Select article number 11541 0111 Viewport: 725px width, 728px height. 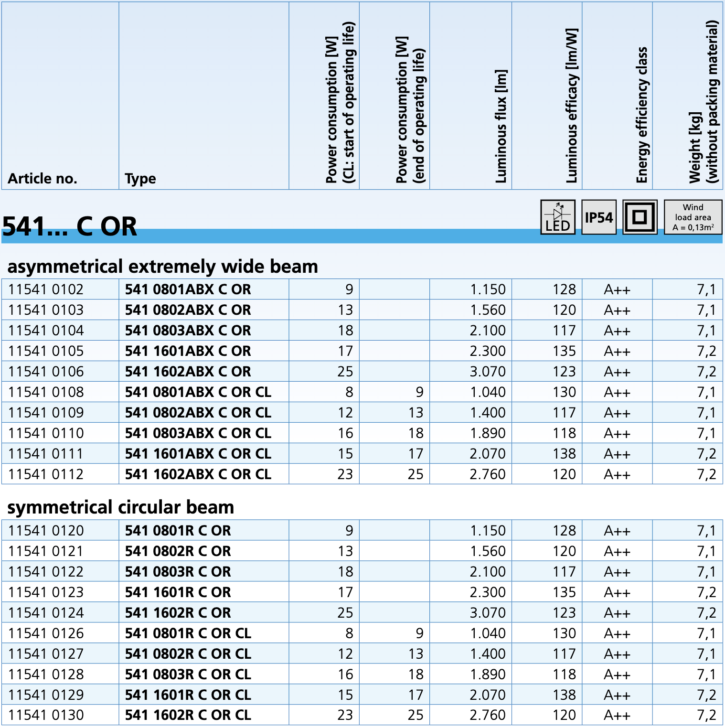pyautogui.click(x=46, y=454)
